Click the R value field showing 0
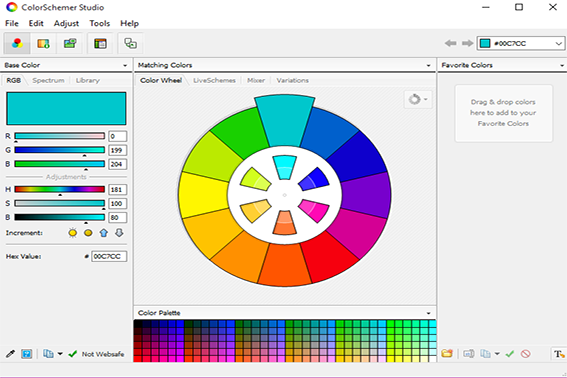The image size is (567, 378). tap(117, 136)
